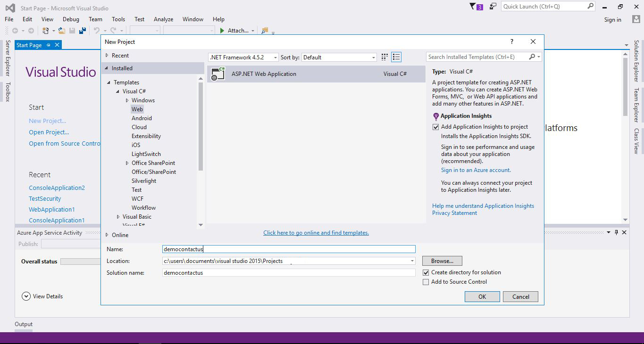Switch templates to small icons view
Viewport: 644px width, 344px height.
[385, 57]
